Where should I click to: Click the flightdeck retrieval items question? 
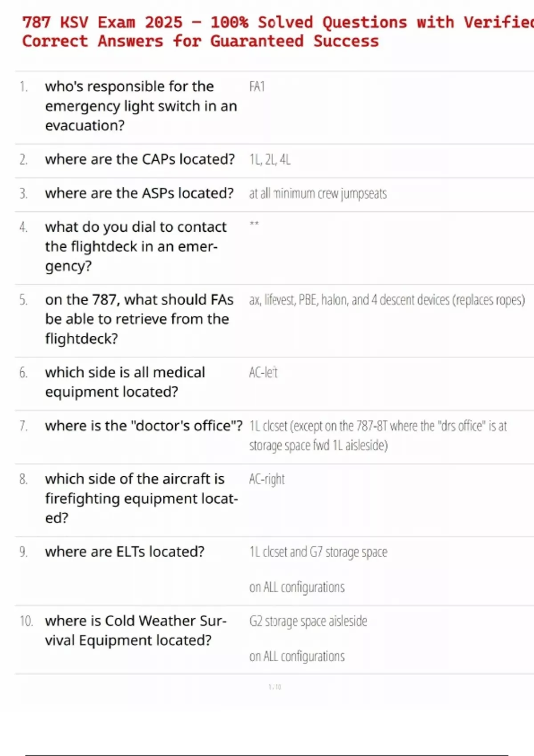pyautogui.click(x=139, y=319)
